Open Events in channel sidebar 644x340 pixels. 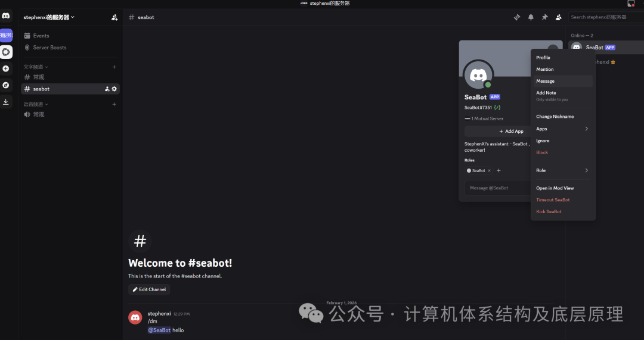tap(70, 36)
